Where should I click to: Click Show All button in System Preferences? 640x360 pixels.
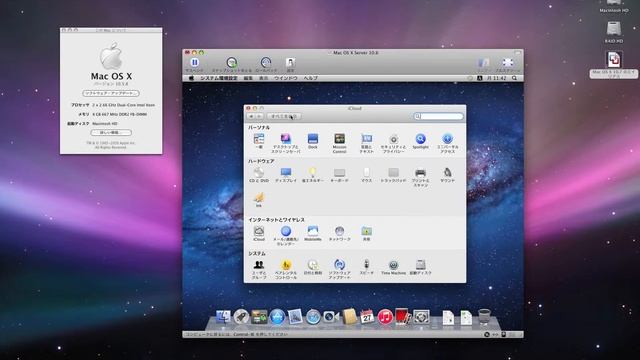click(x=284, y=116)
